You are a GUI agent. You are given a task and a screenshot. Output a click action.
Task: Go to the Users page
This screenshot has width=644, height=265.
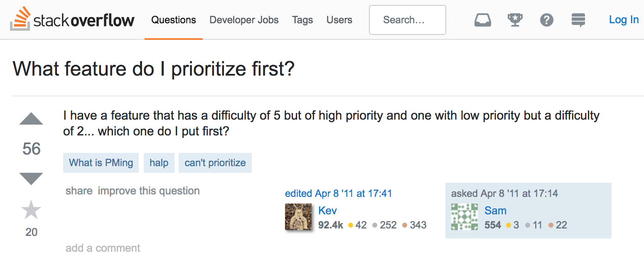point(339,20)
